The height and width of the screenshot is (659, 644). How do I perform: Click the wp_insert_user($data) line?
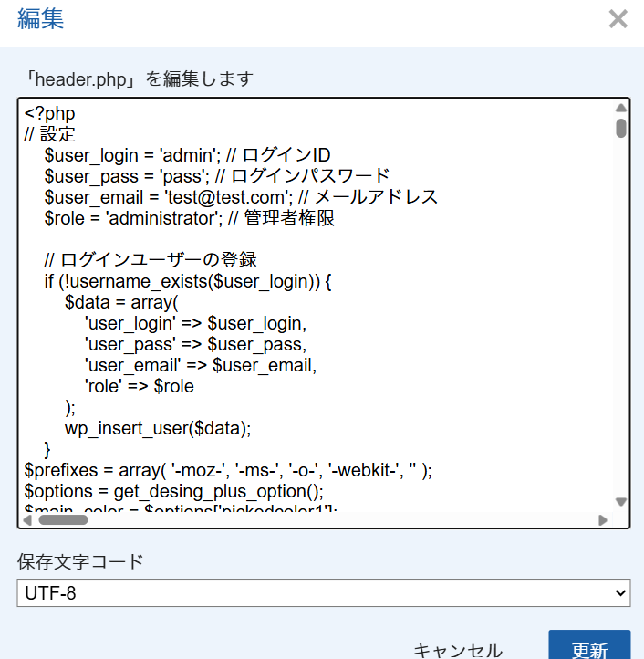[x=157, y=428]
